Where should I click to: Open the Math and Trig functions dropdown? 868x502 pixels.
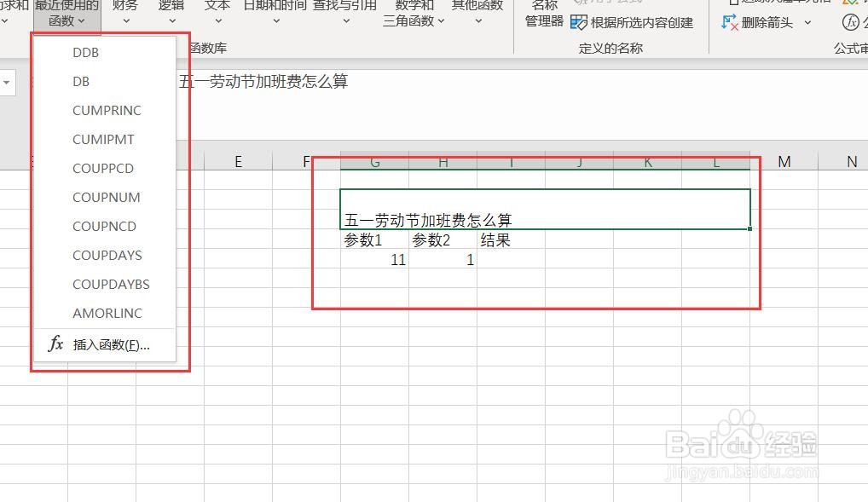(414, 14)
